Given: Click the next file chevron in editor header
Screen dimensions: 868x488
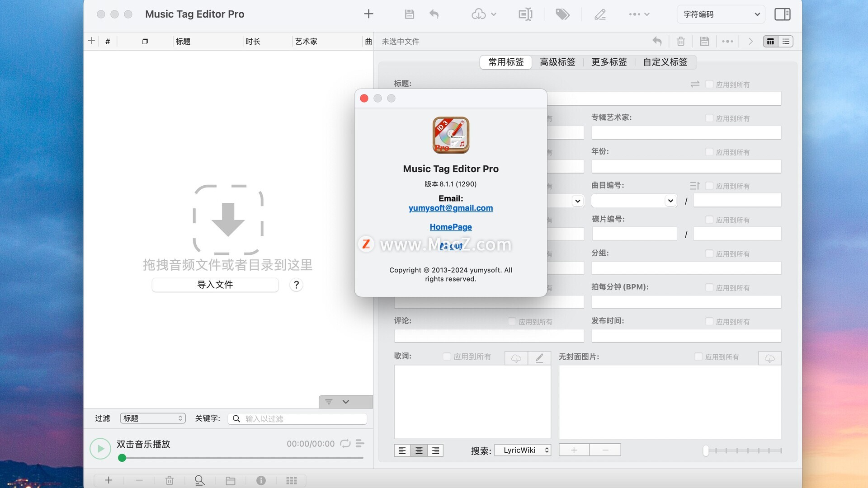Looking at the screenshot, I should pyautogui.click(x=750, y=41).
